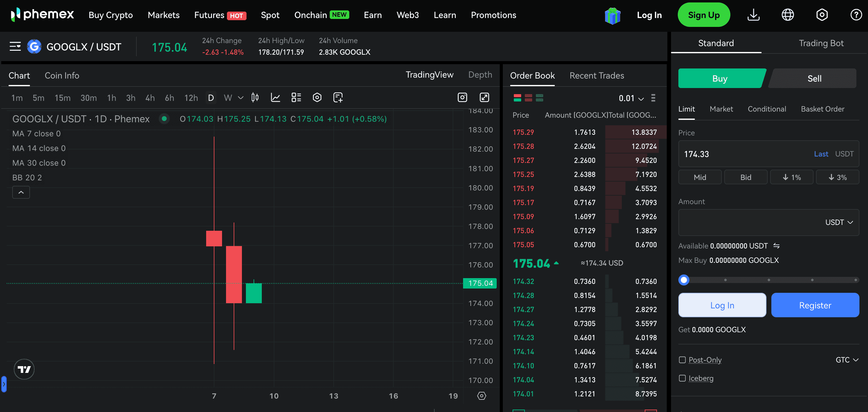
Task: Click the Amount input field
Action: coord(769,223)
